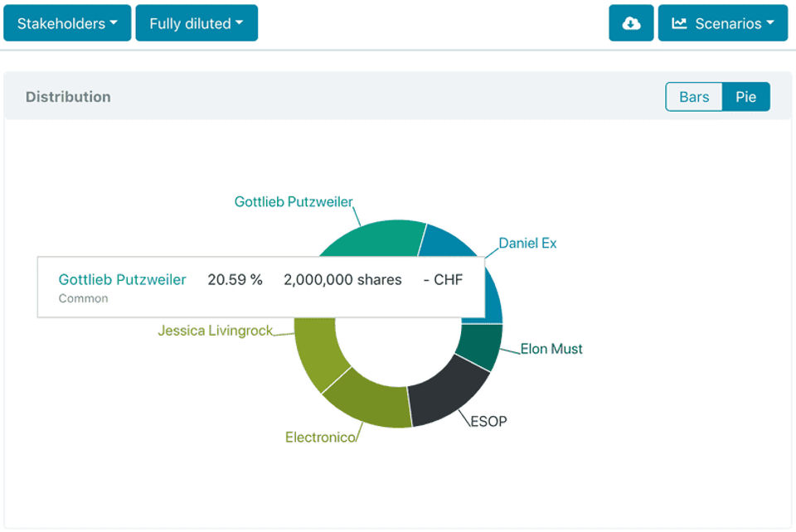Select the Pie view toggle
The width and height of the screenshot is (796, 532).
(x=745, y=97)
